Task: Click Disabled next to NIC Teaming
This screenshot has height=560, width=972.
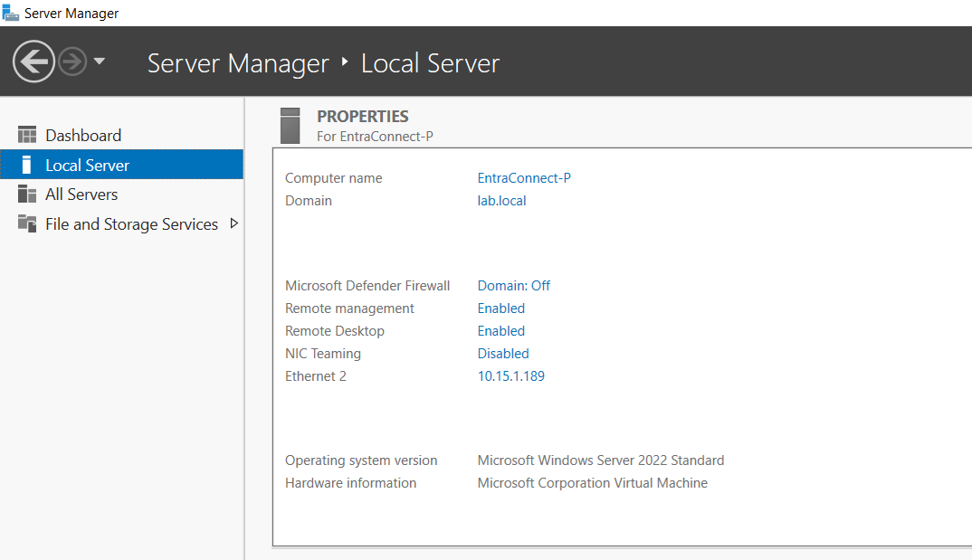Action: pos(502,354)
